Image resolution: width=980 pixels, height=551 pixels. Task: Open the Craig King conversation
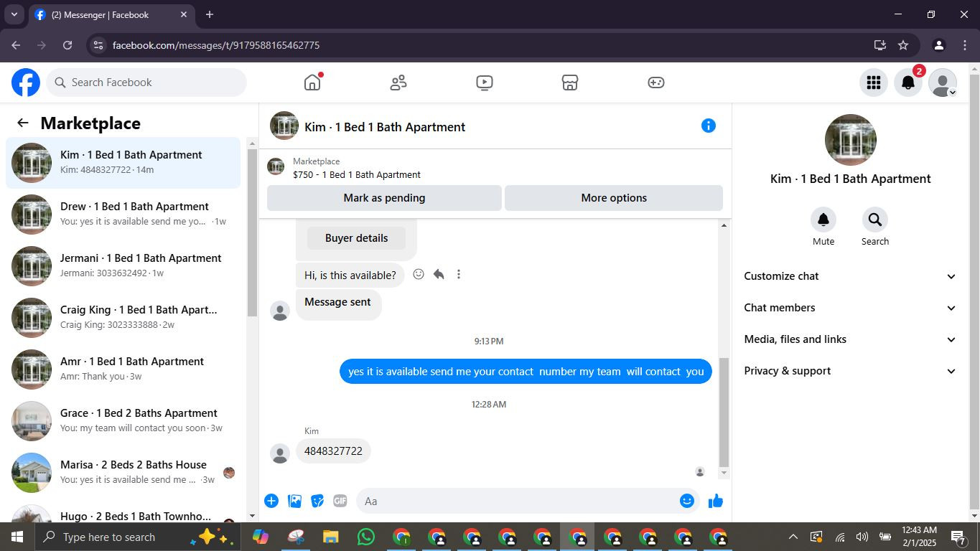(123, 318)
